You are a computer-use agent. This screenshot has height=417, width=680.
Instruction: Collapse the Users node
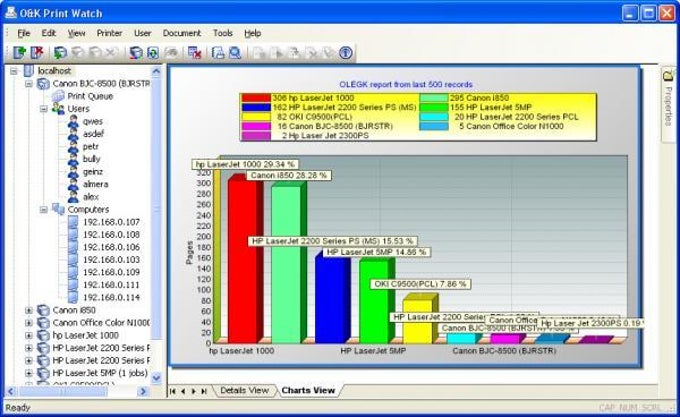point(43,108)
